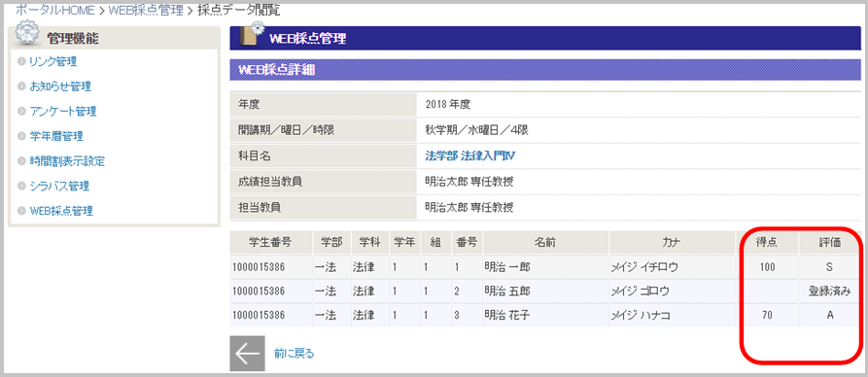The height and width of the screenshot is (377, 868).
Task: Click 秋学期/水曜日/4限 value
Action: [x=477, y=130]
